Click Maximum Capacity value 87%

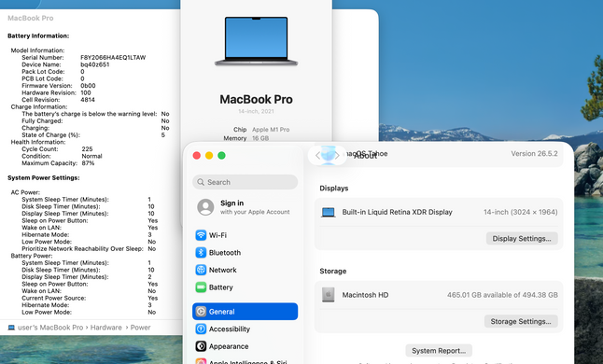[x=88, y=163]
